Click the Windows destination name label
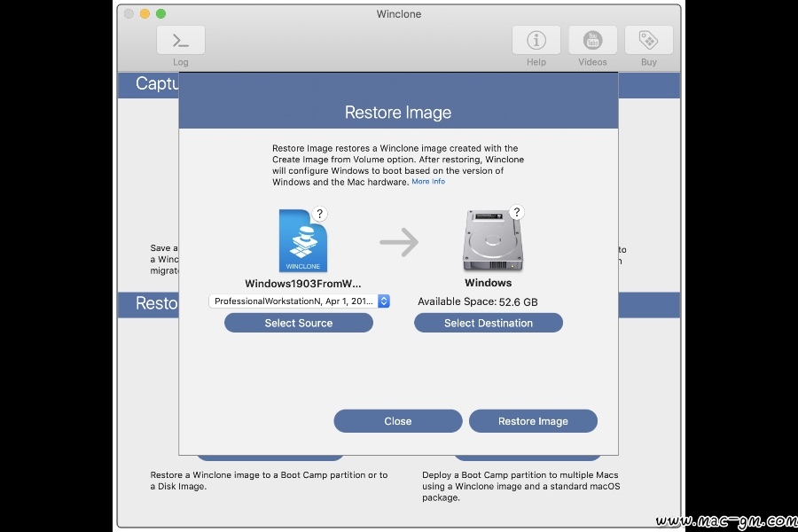Image resolution: width=798 pixels, height=532 pixels. click(488, 283)
